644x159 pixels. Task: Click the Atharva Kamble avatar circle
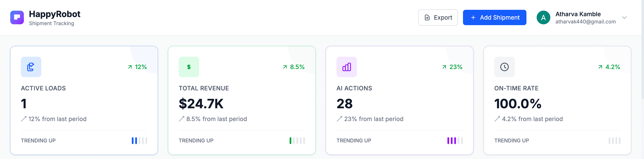click(543, 17)
